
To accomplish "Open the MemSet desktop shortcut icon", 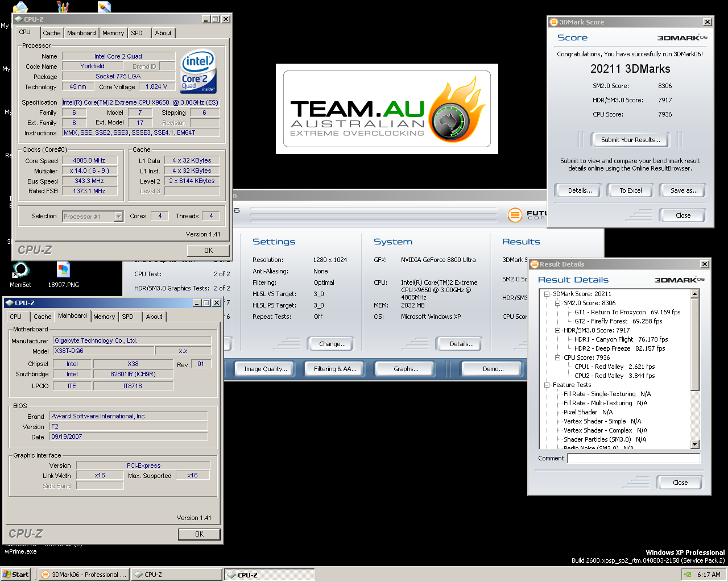I will click(20, 271).
